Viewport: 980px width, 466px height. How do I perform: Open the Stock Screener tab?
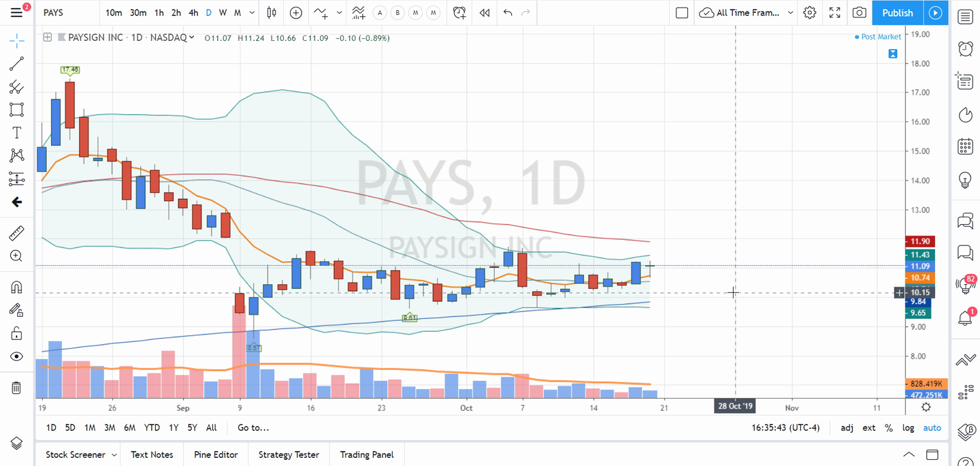(76, 454)
